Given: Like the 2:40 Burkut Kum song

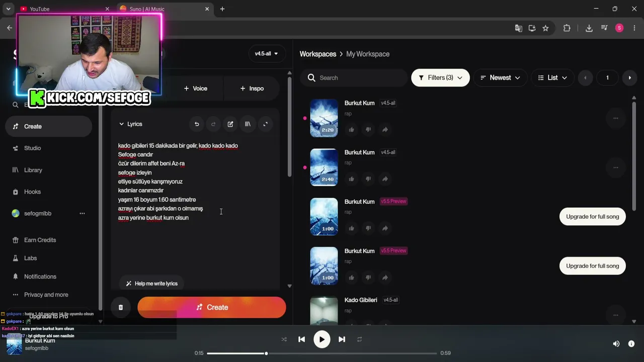Looking at the screenshot, I should point(352,179).
